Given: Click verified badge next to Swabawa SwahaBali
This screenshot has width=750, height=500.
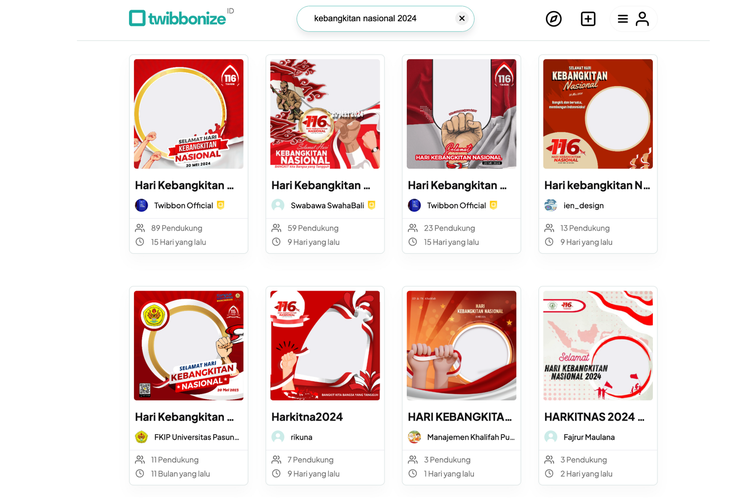Looking at the screenshot, I should [372, 205].
